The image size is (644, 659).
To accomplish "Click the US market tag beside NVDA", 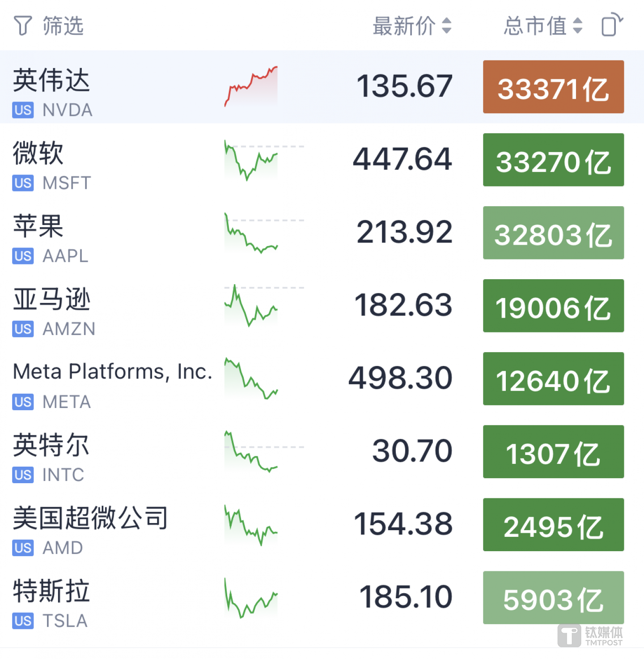I will point(23,110).
